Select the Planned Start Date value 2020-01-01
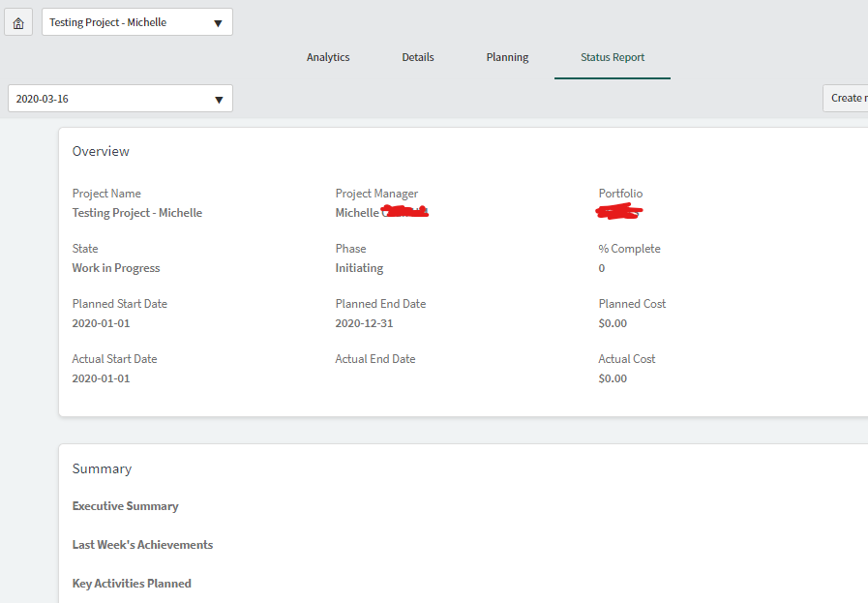 (x=101, y=322)
